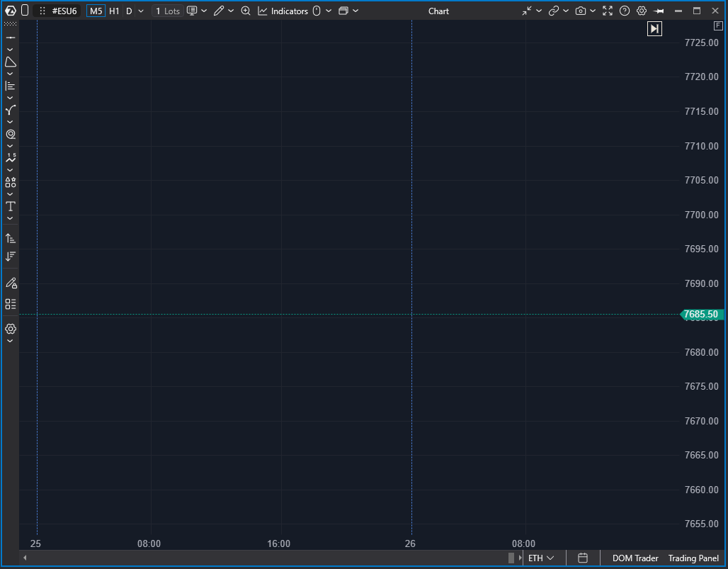Open the shapes and icons stamp tool
The image size is (728, 569).
point(10,182)
